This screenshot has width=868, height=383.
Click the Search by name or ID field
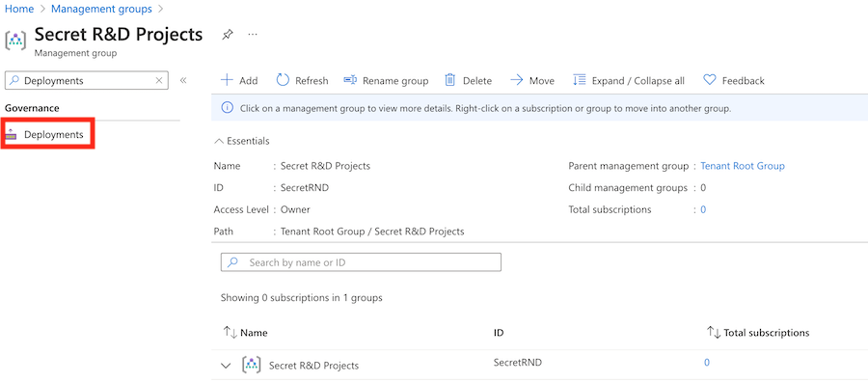click(361, 262)
